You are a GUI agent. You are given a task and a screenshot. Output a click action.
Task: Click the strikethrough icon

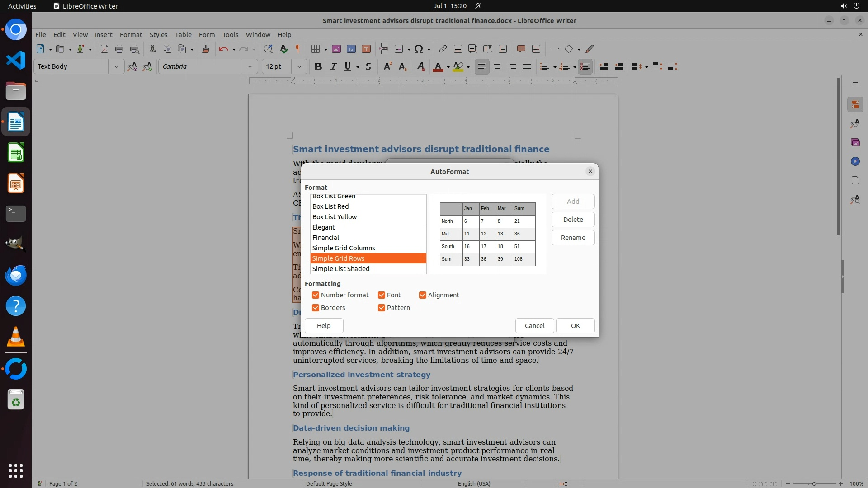tap(368, 67)
